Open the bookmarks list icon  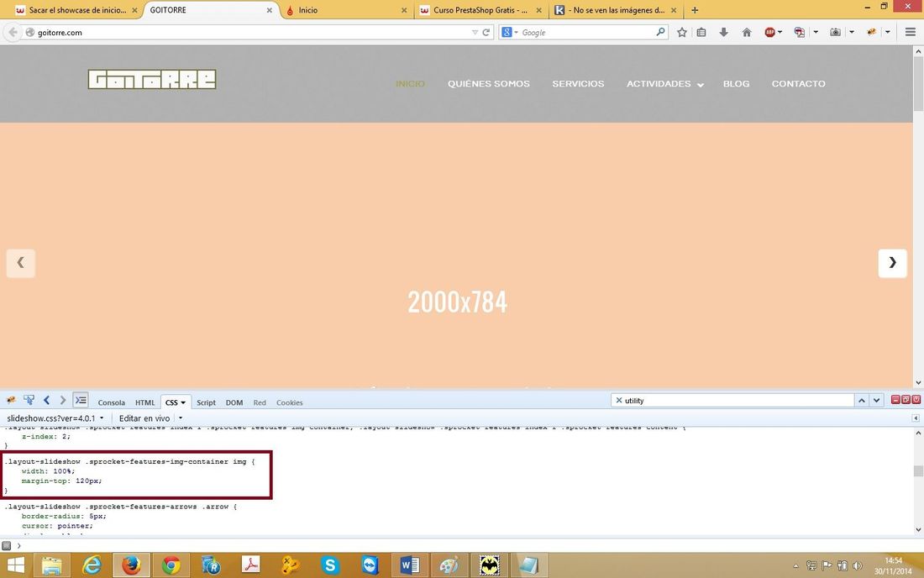pos(701,33)
